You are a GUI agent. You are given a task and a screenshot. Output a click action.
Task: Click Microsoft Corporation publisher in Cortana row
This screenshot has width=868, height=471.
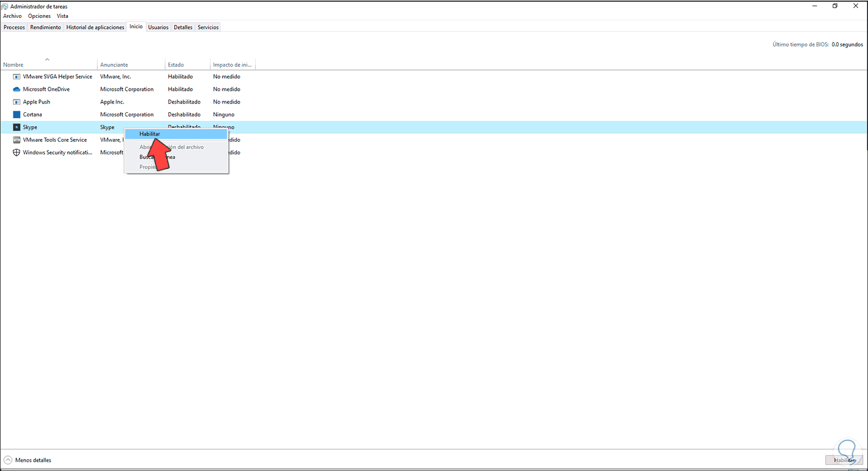click(x=127, y=115)
